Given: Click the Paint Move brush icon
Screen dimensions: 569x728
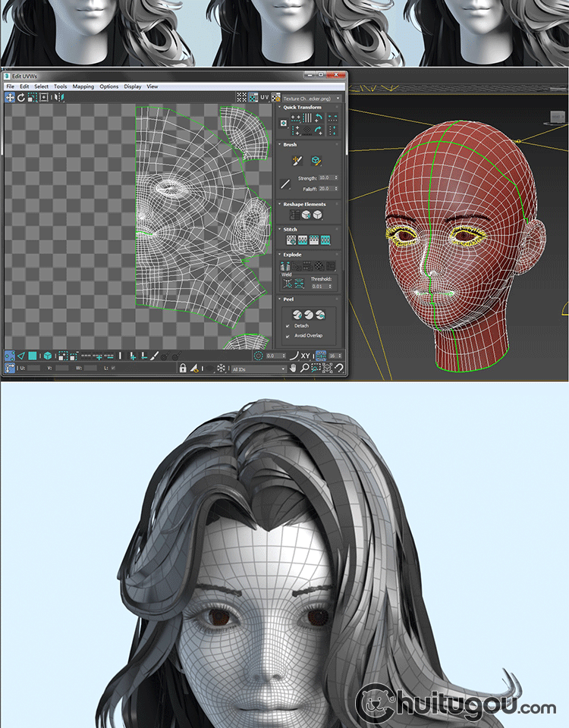Looking at the screenshot, I should (x=297, y=161).
